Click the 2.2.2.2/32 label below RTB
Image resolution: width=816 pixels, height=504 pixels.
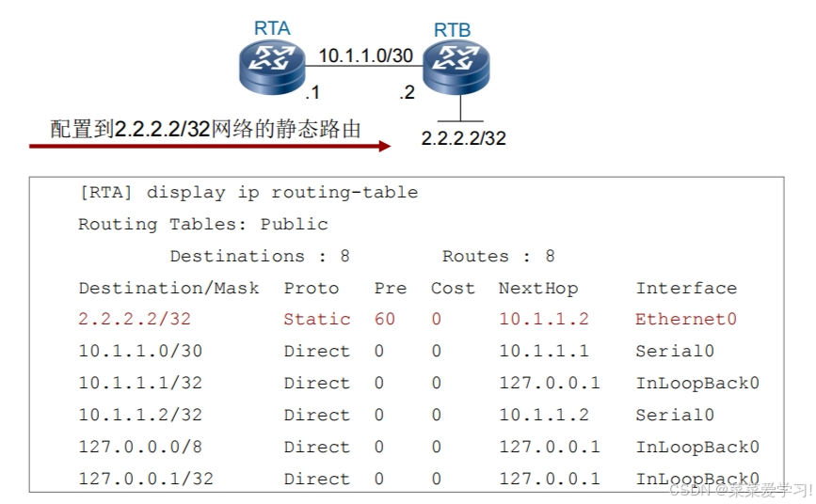click(463, 138)
